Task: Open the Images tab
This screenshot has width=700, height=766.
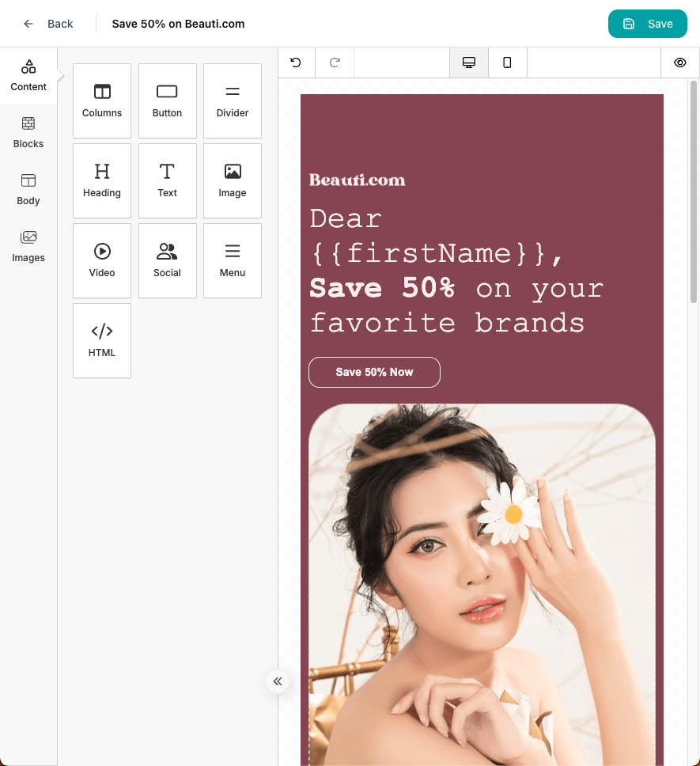Action: point(28,246)
